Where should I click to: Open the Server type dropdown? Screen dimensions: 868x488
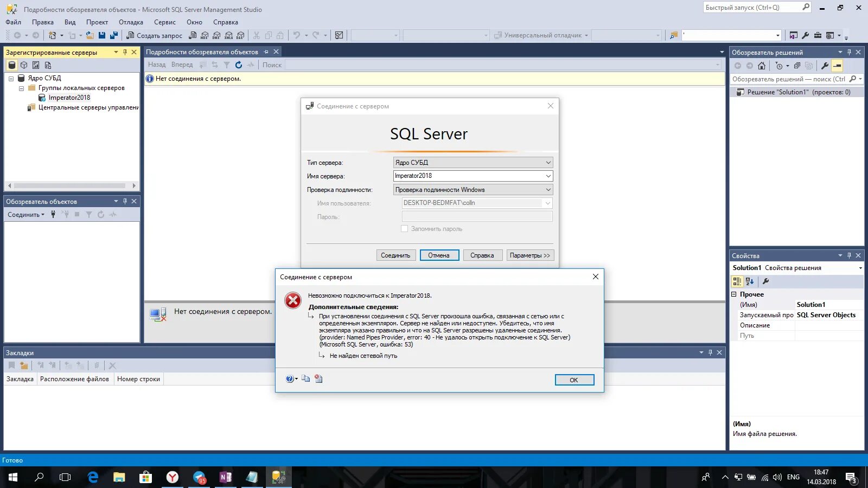tap(548, 162)
